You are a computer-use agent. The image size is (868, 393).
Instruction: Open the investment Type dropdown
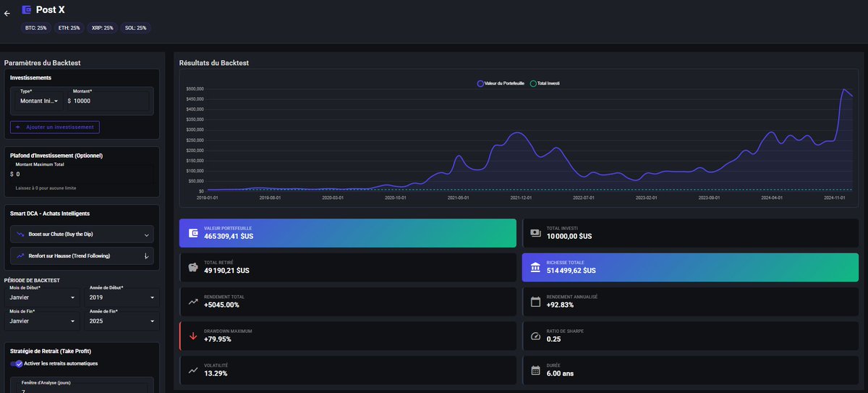point(38,101)
